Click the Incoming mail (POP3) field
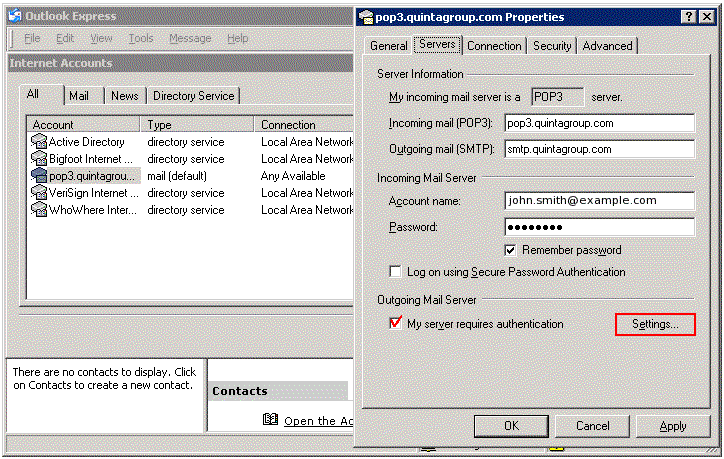The image size is (724, 459). coord(599,123)
